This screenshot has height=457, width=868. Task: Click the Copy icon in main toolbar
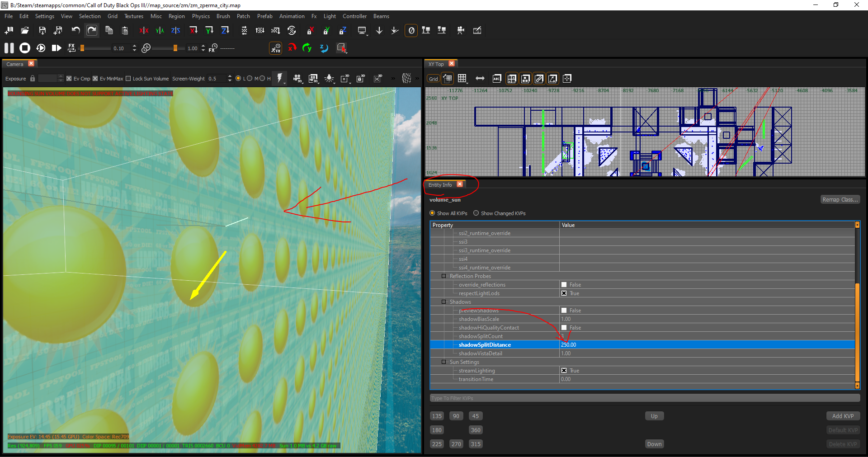109,30
